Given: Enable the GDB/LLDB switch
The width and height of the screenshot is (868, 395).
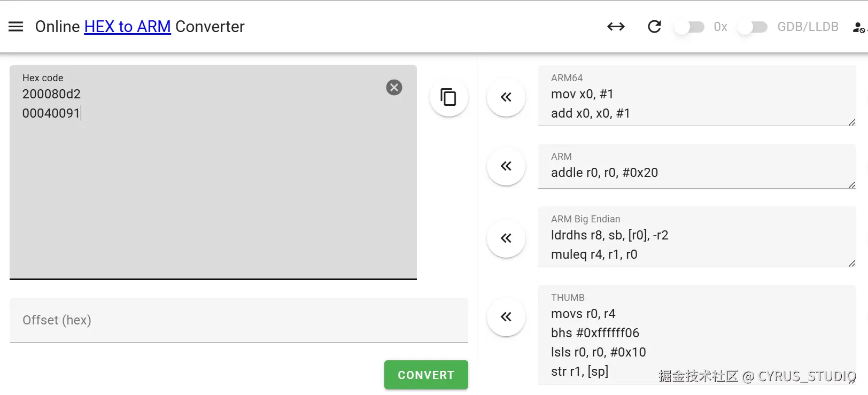Looking at the screenshot, I should point(753,27).
